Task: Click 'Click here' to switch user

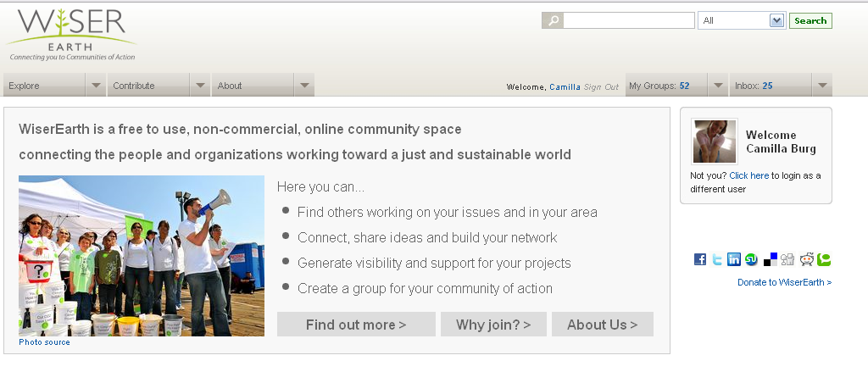Action: (749, 175)
